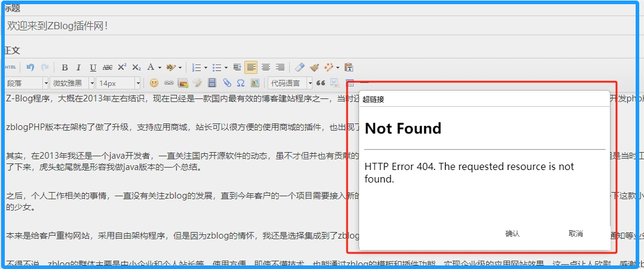Select the eraser clear-formatting icon
The image size is (644, 269).
click(x=300, y=67)
